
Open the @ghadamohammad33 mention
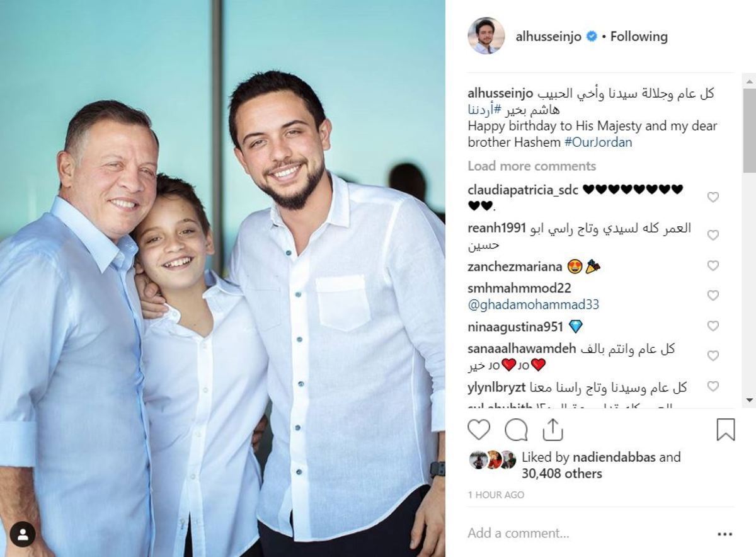[x=534, y=305]
